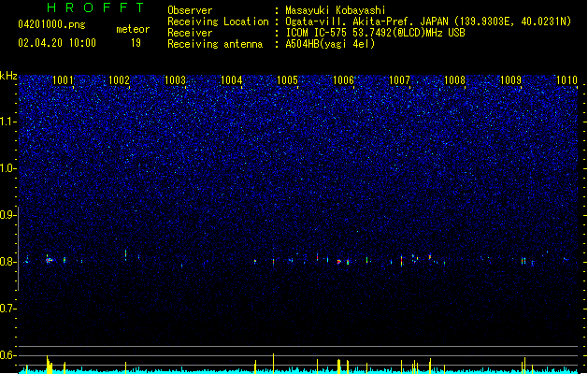Click time marker 1010

[566, 80]
